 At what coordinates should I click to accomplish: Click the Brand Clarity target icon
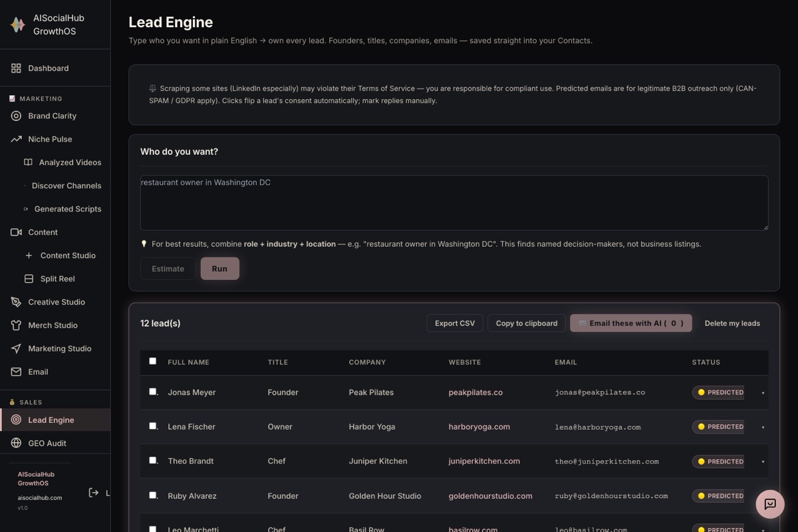(x=16, y=116)
